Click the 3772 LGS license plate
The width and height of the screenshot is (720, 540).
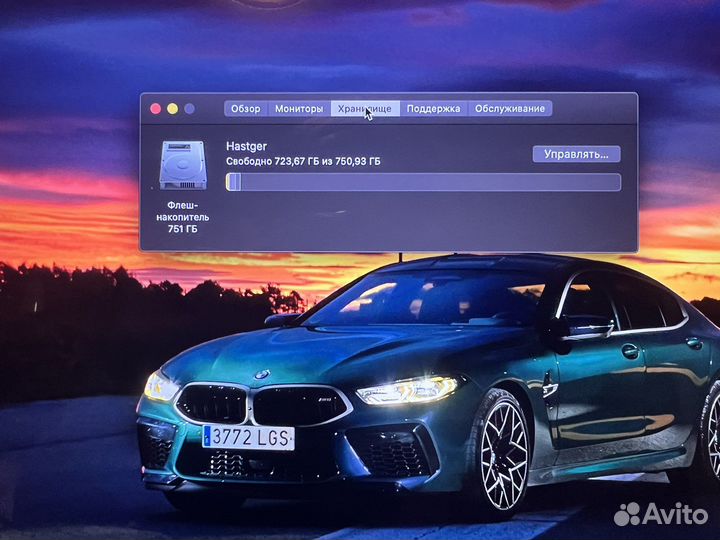(x=248, y=437)
